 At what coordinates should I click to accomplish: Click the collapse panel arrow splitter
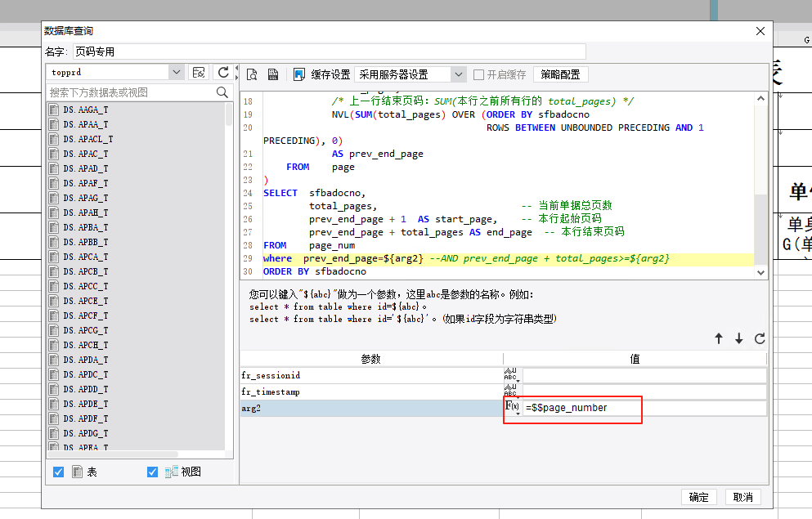click(x=236, y=73)
